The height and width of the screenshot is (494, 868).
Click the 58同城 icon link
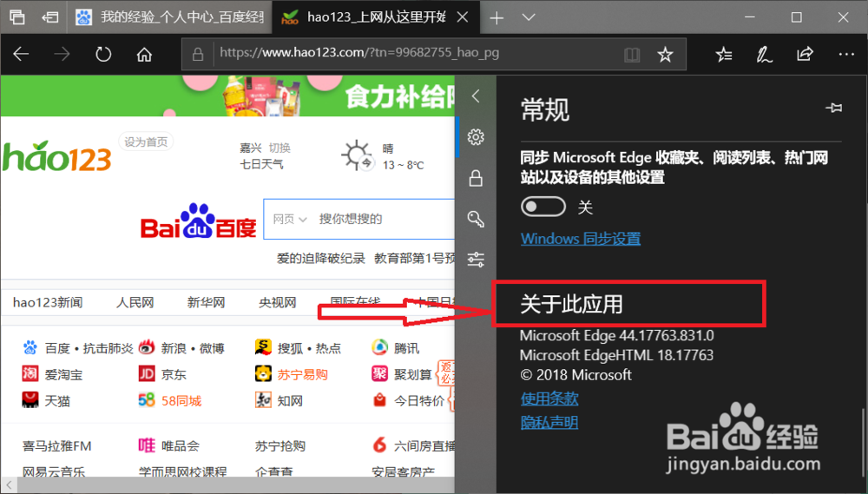tap(147, 400)
